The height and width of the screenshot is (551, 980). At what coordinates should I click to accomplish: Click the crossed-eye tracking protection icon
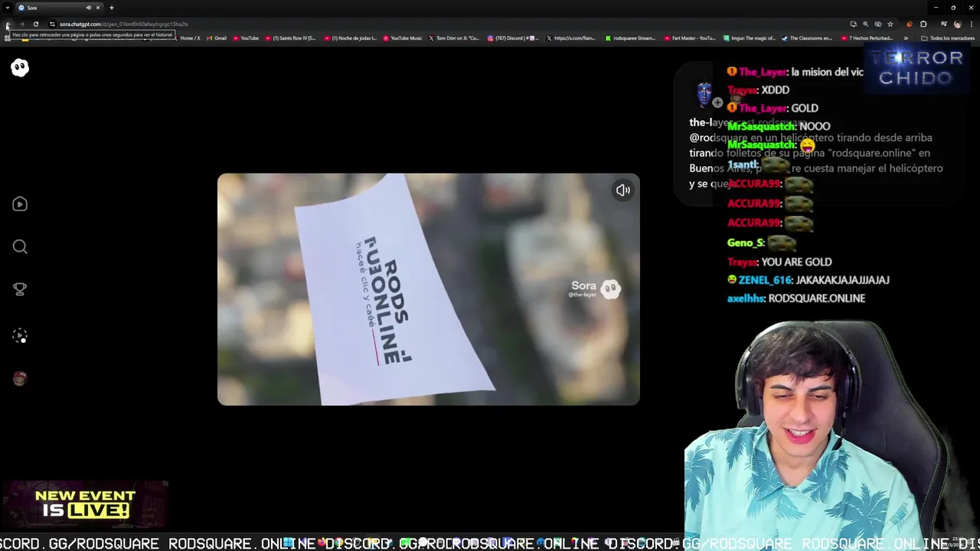(x=878, y=24)
